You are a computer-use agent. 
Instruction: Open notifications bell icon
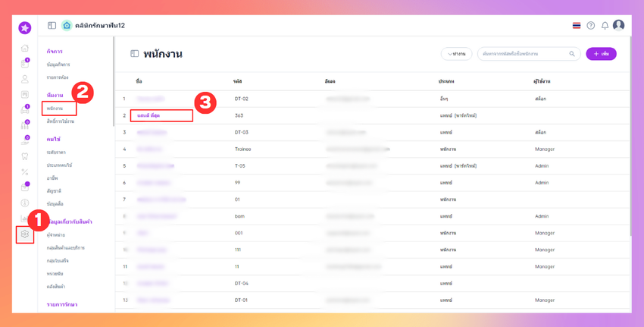click(x=605, y=26)
